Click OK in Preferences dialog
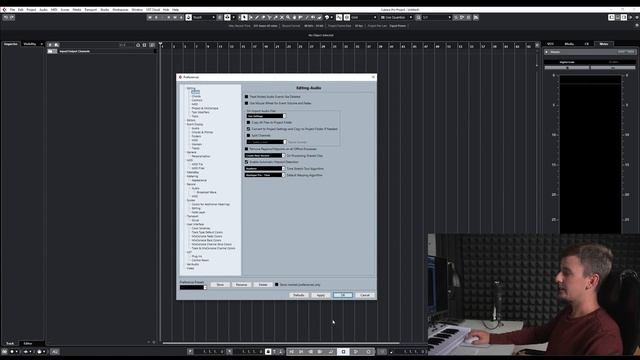This screenshot has width=640, height=360. pos(342,295)
